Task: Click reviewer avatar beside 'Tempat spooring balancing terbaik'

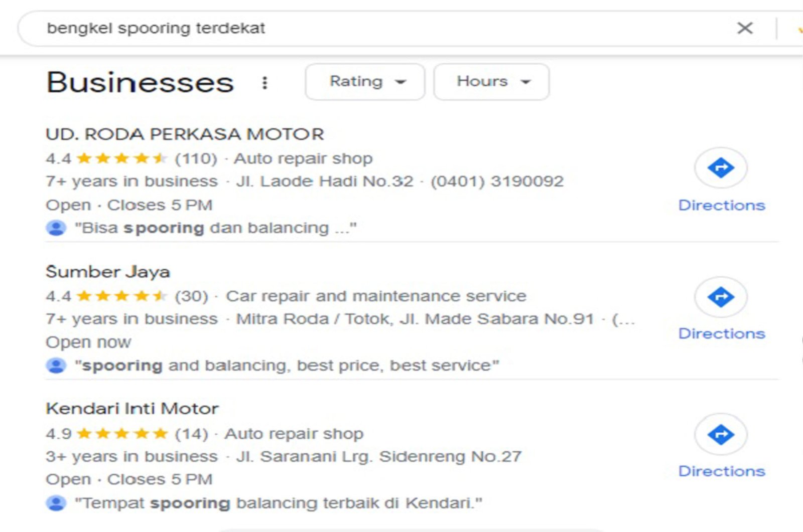Action: (56, 503)
